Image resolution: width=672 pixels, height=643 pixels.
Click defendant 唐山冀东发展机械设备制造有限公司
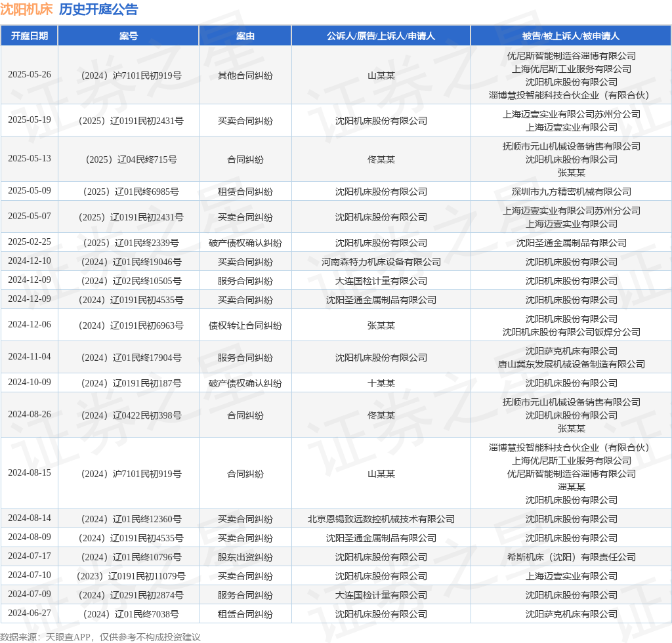(x=572, y=364)
